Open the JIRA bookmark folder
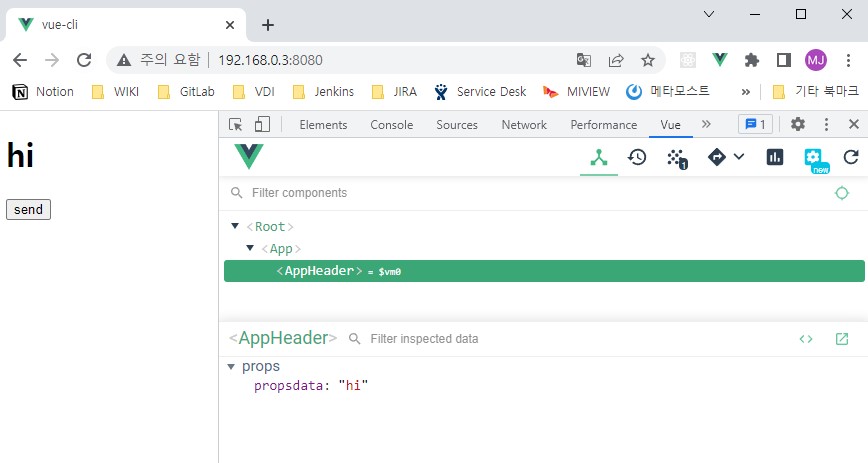Viewport: 868px width, 463px height. (x=394, y=91)
